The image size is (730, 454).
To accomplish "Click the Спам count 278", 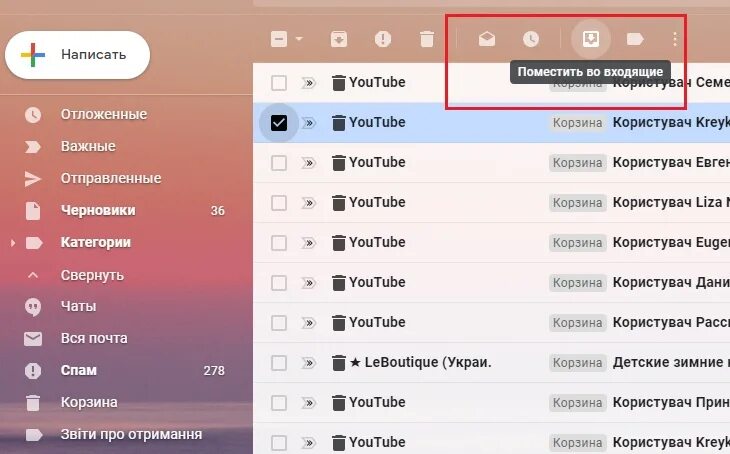I will [214, 371].
